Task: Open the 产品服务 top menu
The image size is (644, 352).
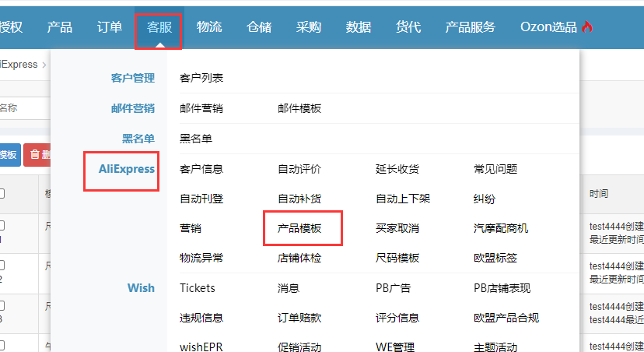Action: [470, 27]
